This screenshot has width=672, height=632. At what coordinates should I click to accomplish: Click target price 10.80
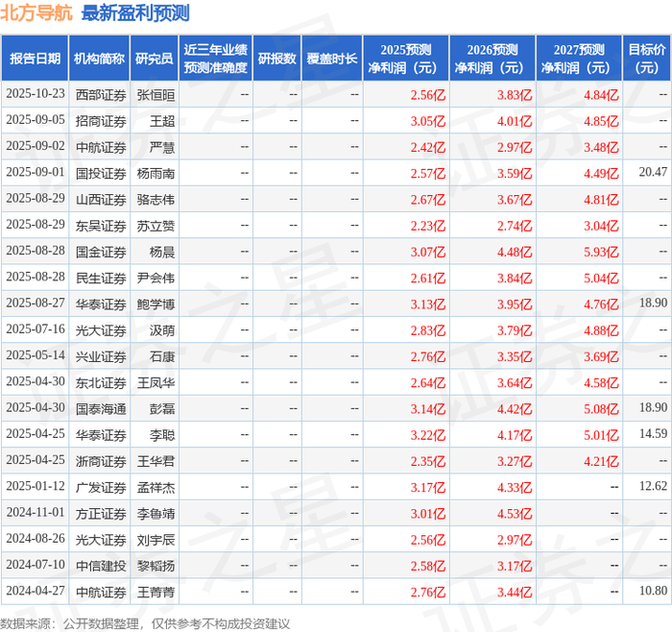pos(653,591)
